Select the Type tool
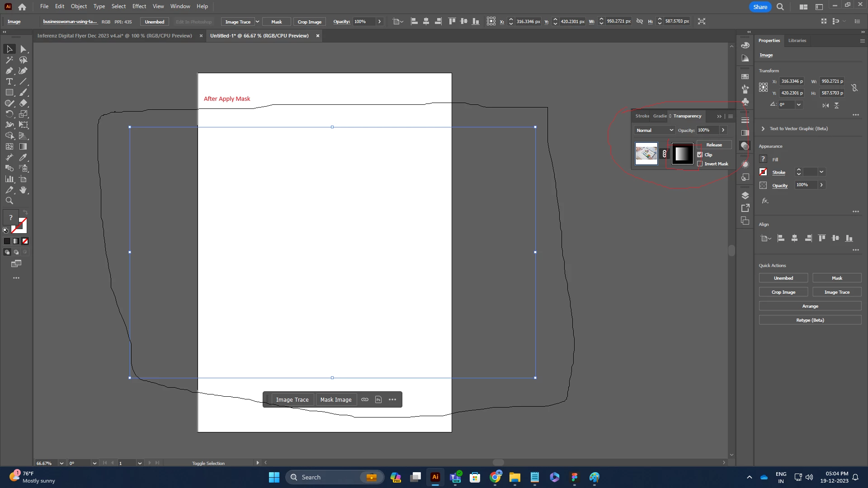 point(9,81)
